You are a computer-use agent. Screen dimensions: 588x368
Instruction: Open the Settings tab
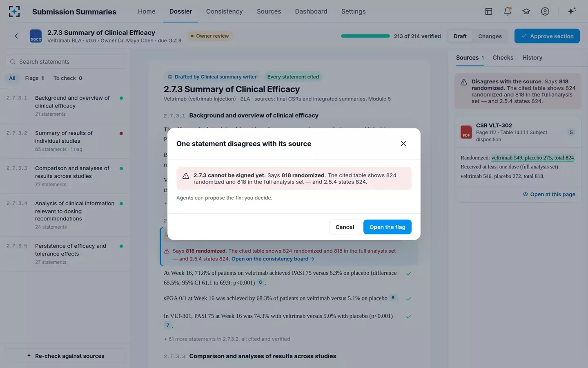[x=353, y=11]
